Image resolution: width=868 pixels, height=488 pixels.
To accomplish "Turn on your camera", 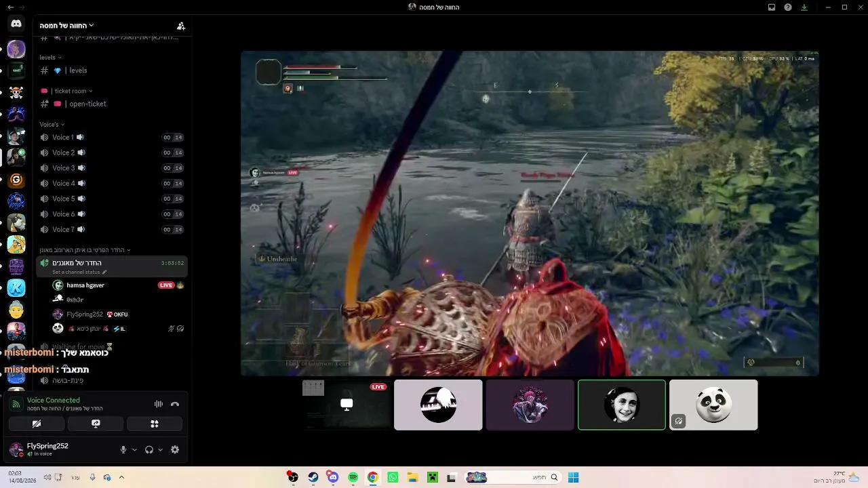I will point(37,424).
